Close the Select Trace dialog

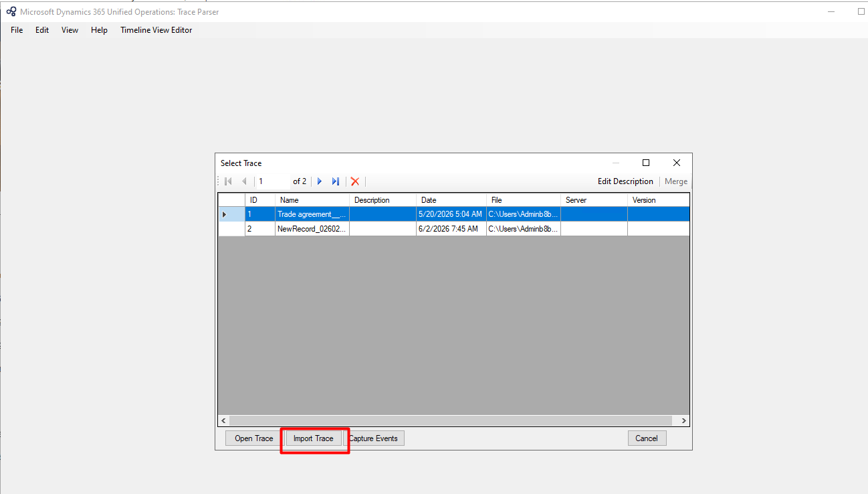pos(677,163)
